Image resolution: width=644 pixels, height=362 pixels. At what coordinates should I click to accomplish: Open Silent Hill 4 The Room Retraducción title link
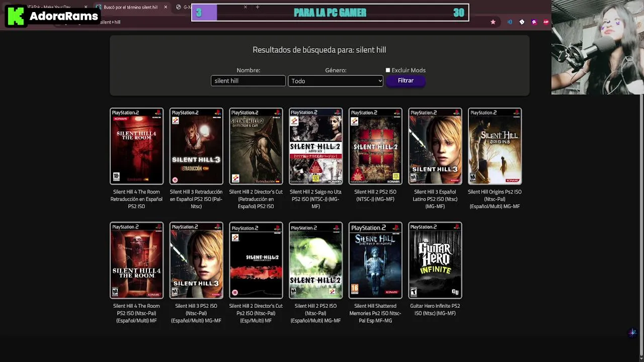click(136, 199)
